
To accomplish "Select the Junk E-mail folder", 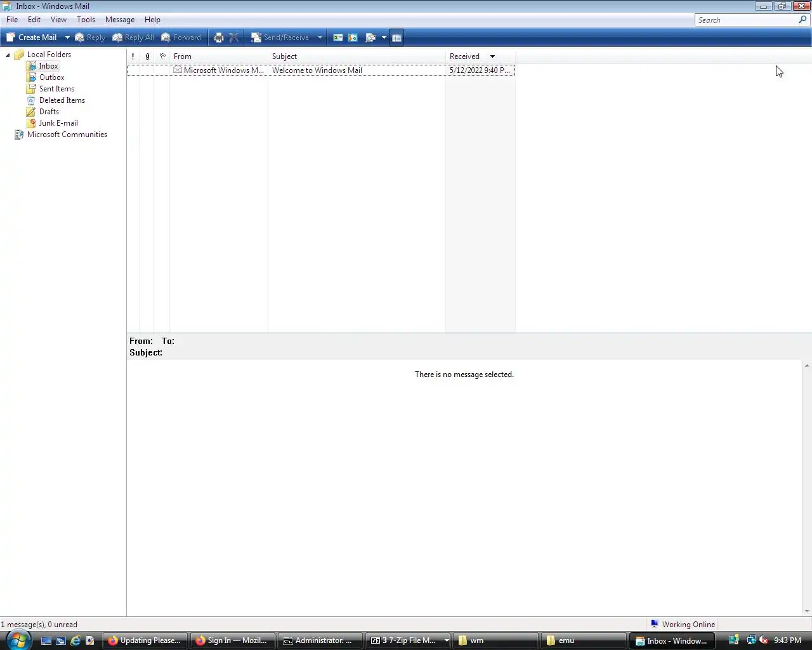I will tap(58, 123).
